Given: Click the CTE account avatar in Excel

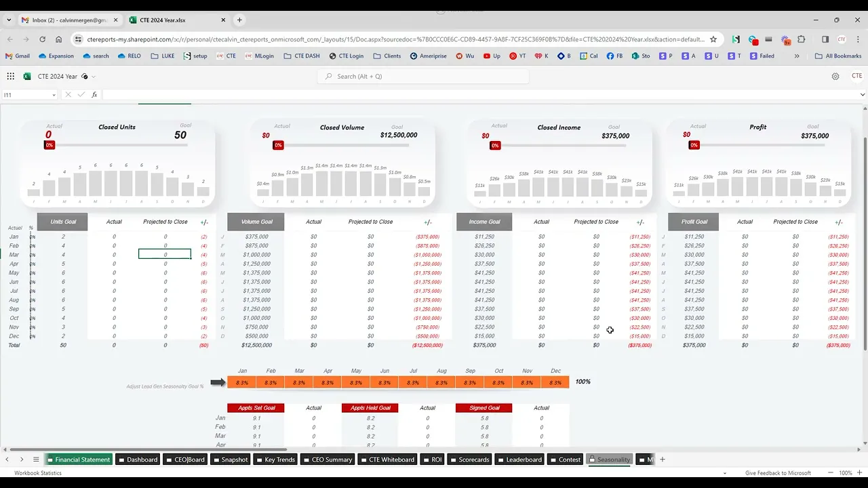Looking at the screenshot, I should click(856, 76).
